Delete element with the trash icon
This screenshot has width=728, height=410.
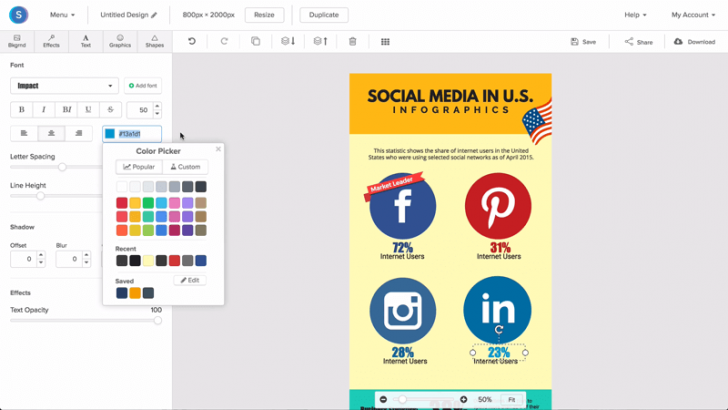[x=352, y=41]
